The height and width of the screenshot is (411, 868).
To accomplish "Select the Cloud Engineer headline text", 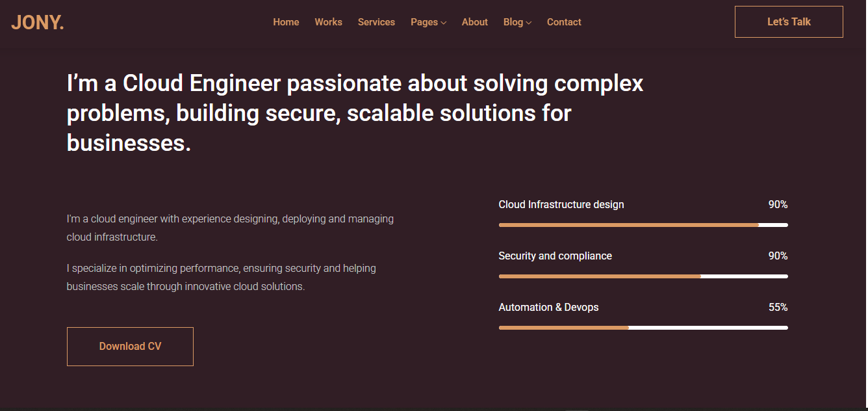I will (x=355, y=113).
